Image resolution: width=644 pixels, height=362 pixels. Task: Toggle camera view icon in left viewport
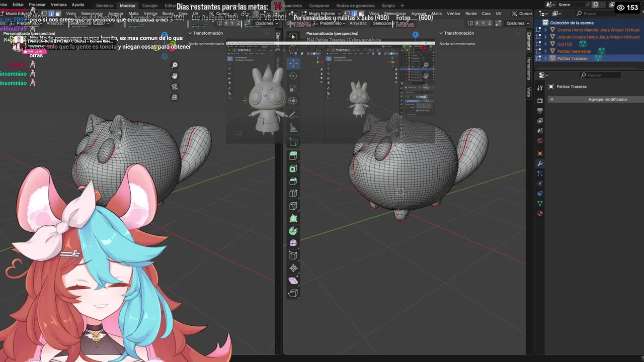[175, 86]
